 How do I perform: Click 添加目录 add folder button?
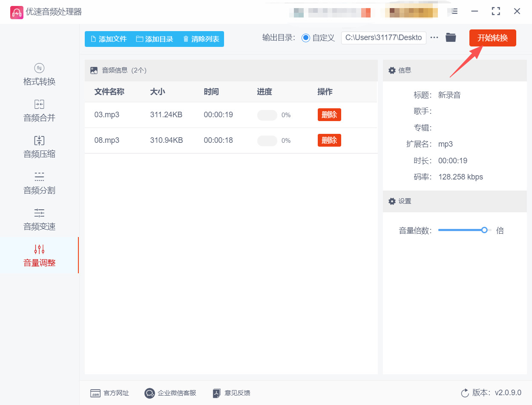point(155,39)
